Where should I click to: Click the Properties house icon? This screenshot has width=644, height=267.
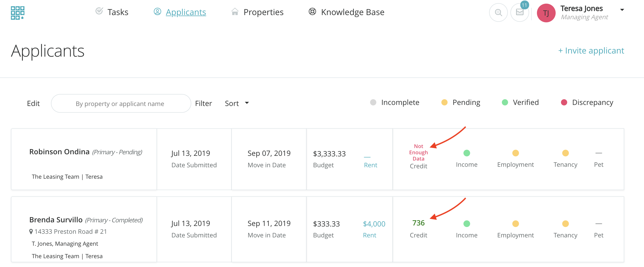(x=235, y=12)
